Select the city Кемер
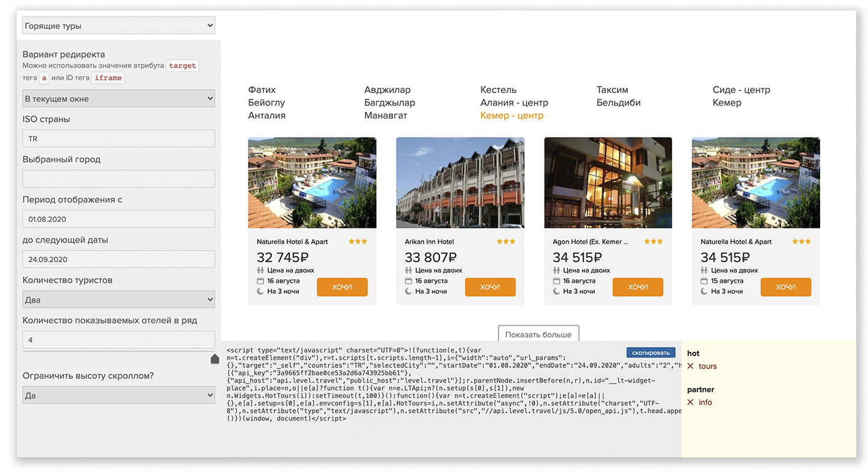The height and width of the screenshot is (476, 868). point(727,103)
